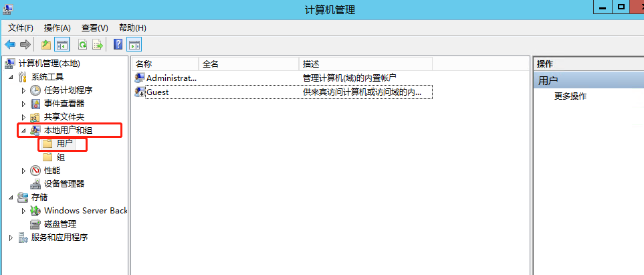This screenshot has width=644, height=275.
Task: Open the Help question mark icon
Action: [x=118, y=44]
